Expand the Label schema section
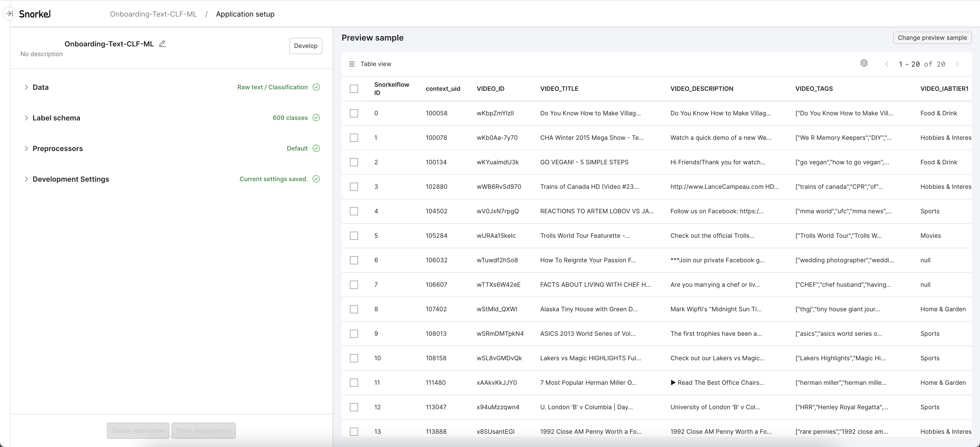The image size is (980, 447). [x=26, y=118]
